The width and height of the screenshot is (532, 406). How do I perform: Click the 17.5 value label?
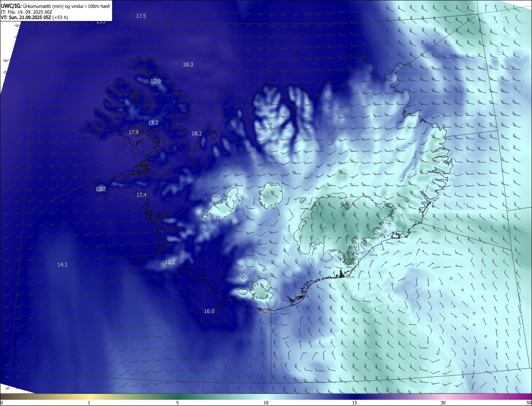point(141,16)
